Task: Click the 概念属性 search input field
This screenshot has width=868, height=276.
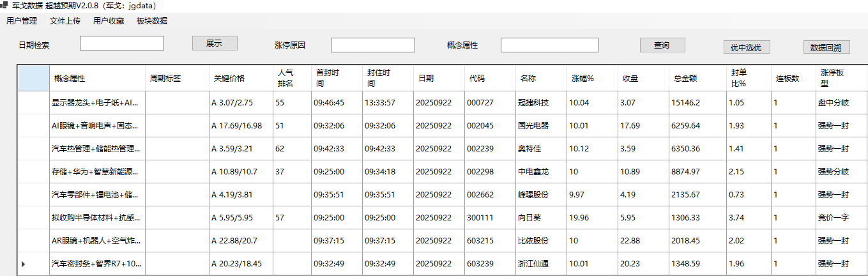Action: click(549, 45)
